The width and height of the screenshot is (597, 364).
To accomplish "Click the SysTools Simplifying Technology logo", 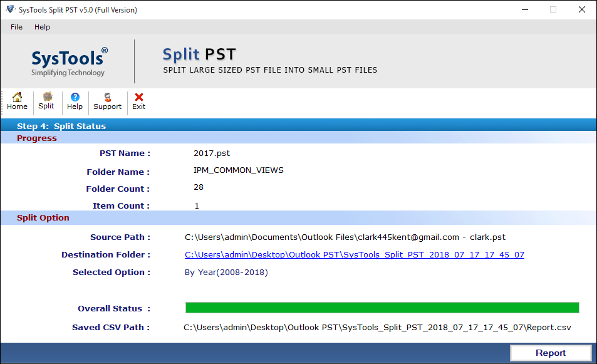I will click(70, 63).
